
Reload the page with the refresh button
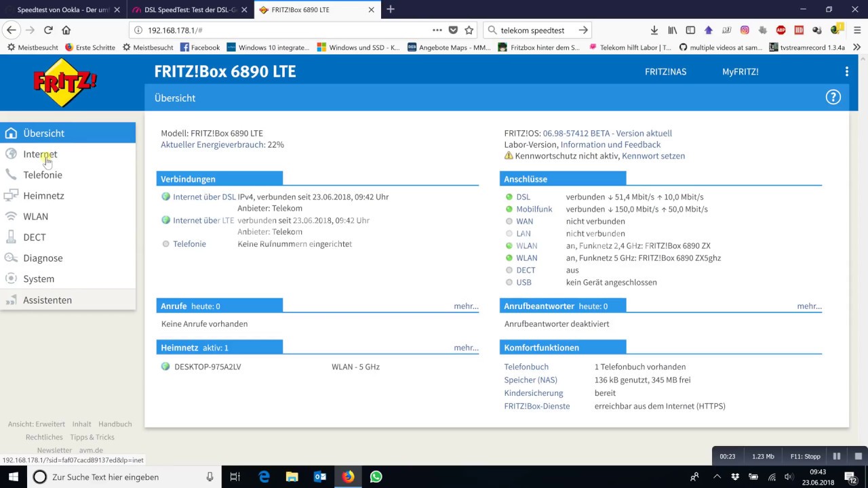click(48, 30)
